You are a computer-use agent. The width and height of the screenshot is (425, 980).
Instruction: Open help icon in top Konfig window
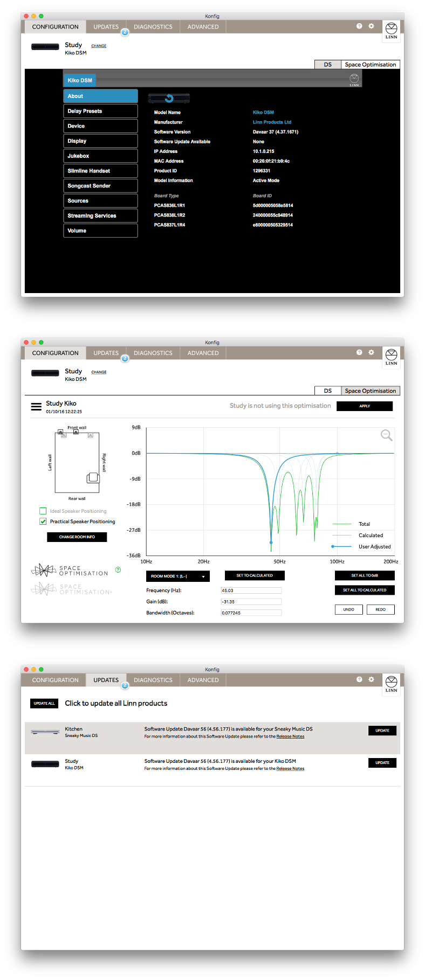pos(359,26)
